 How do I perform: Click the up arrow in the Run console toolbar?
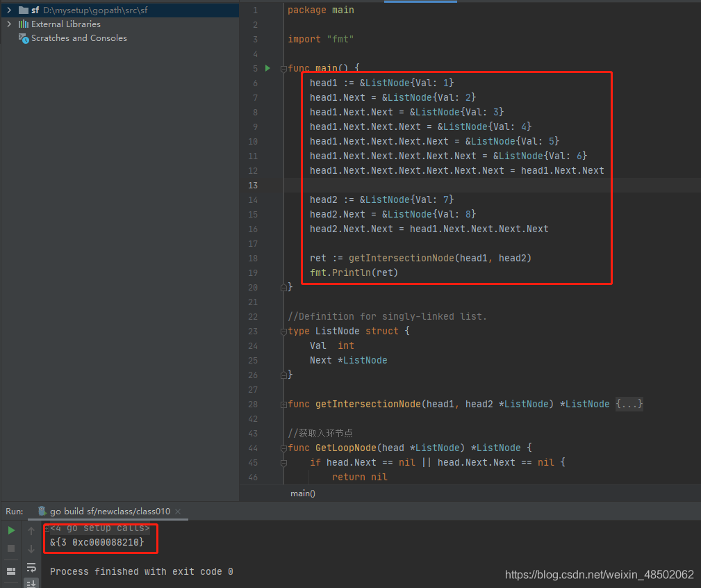click(31, 531)
